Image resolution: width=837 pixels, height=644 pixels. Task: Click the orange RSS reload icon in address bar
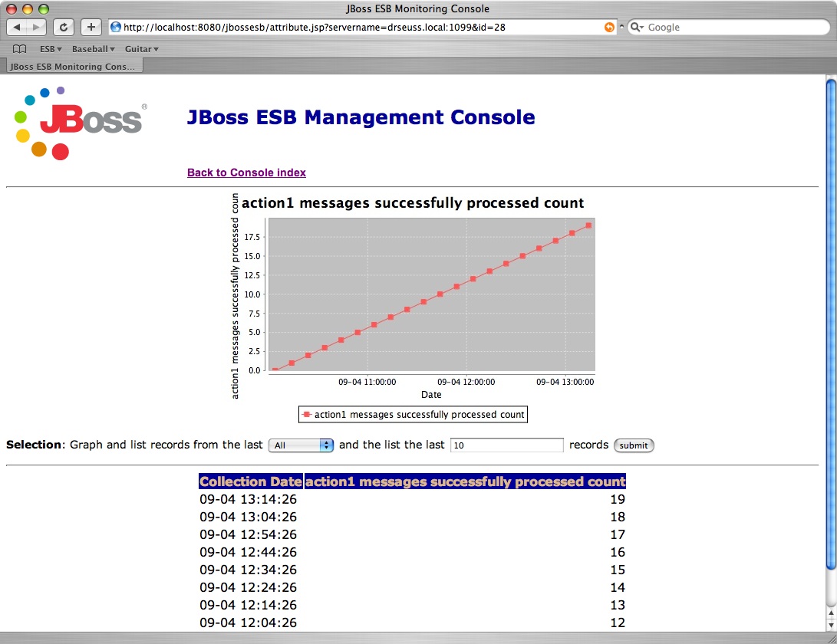(x=609, y=27)
